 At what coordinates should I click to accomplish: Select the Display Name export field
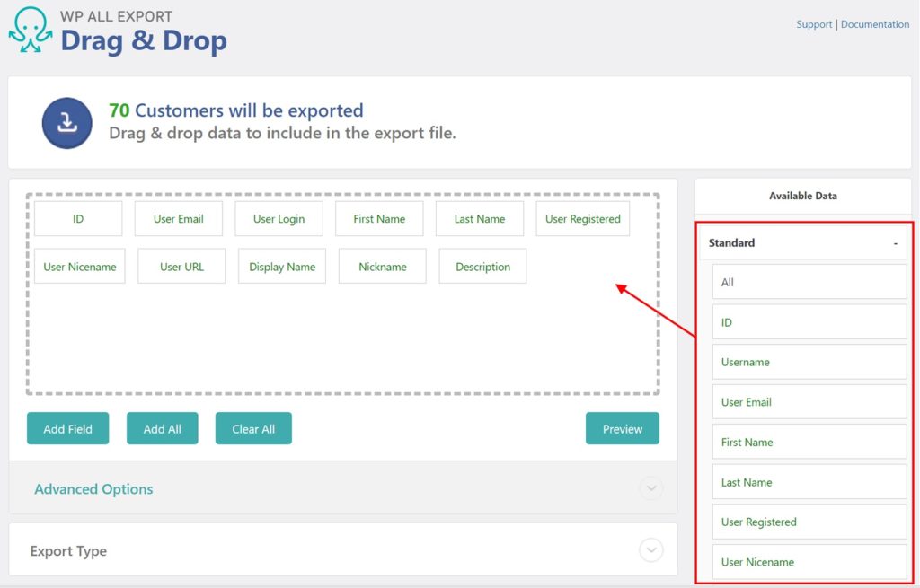[x=281, y=266]
